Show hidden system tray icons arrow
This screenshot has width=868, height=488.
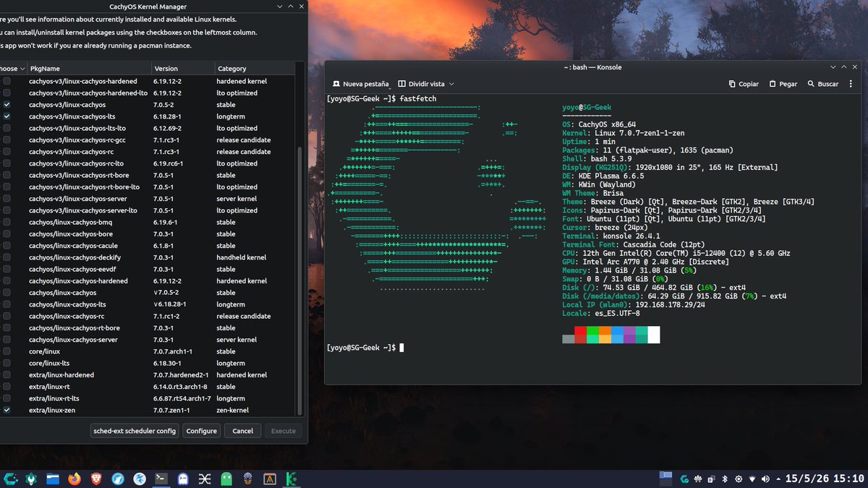tap(780, 479)
